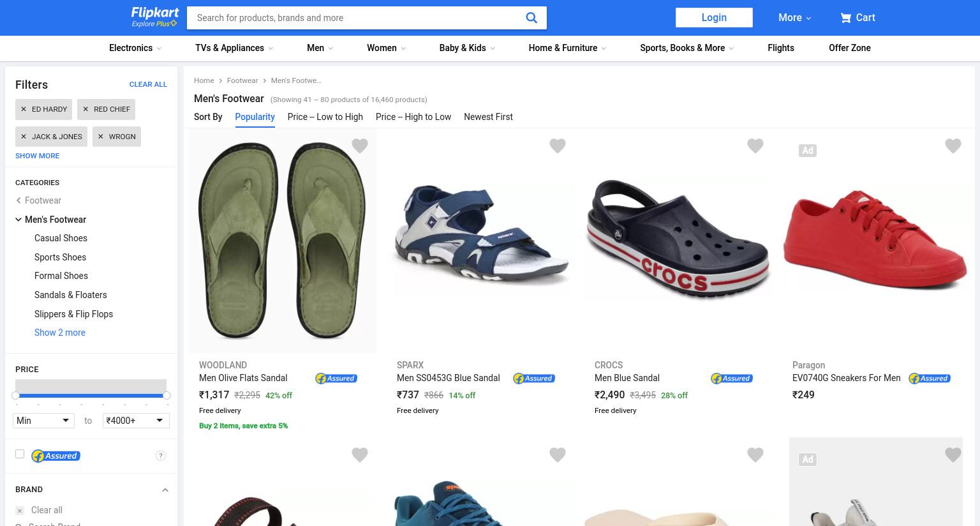Select Formal Shoes category

point(61,276)
